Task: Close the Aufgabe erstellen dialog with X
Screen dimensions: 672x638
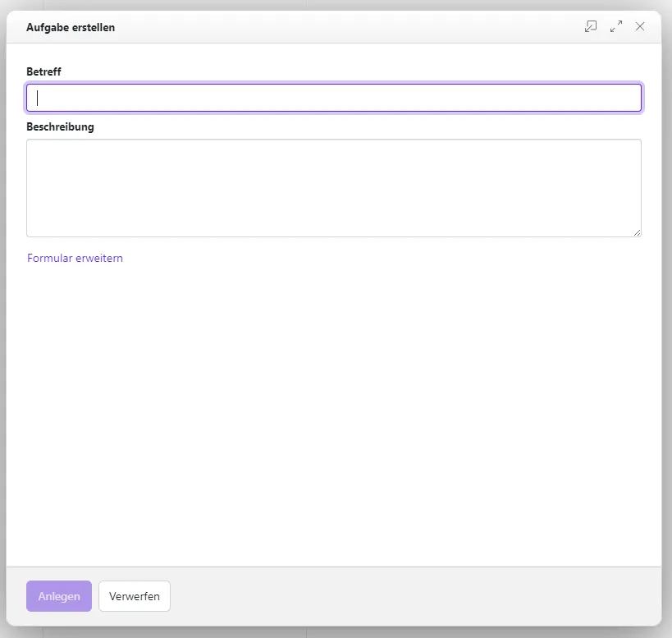Action: click(640, 26)
